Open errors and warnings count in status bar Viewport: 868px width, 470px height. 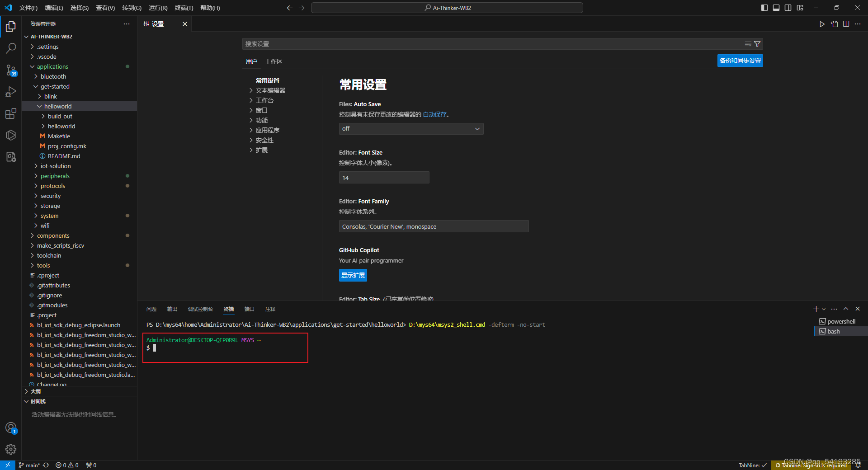(x=67, y=465)
